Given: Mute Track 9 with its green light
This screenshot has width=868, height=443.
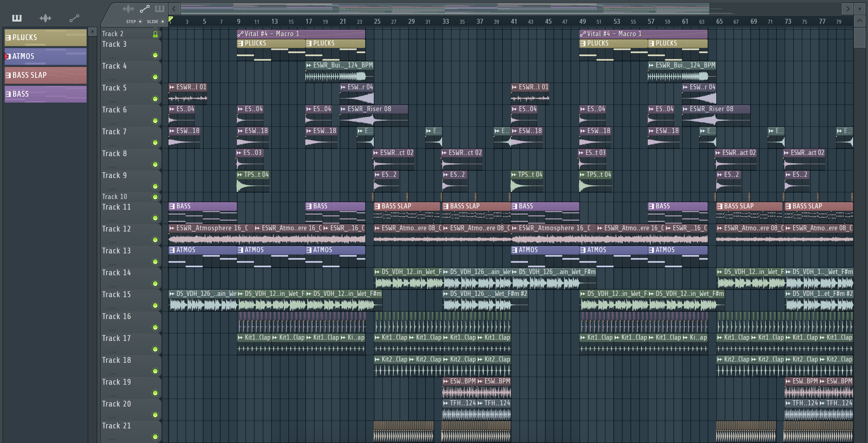Looking at the screenshot, I should pos(155,187).
